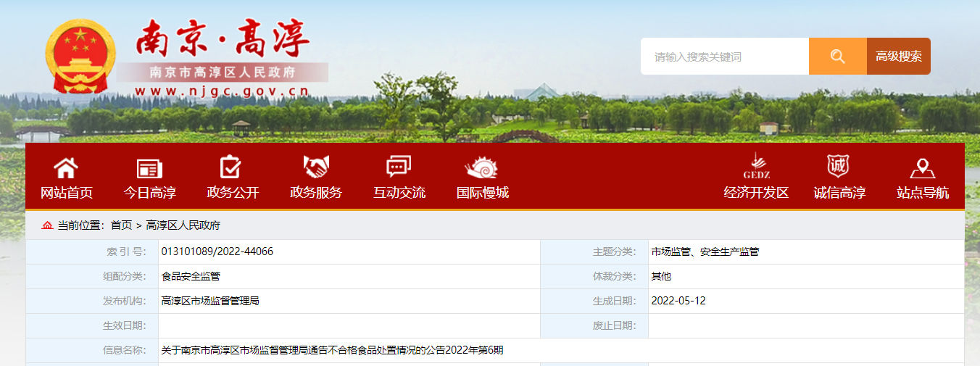The height and width of the screenshot is (366, 980).
Task: Click the 其他 value beside 体裁分类
Action: (661, 276)
